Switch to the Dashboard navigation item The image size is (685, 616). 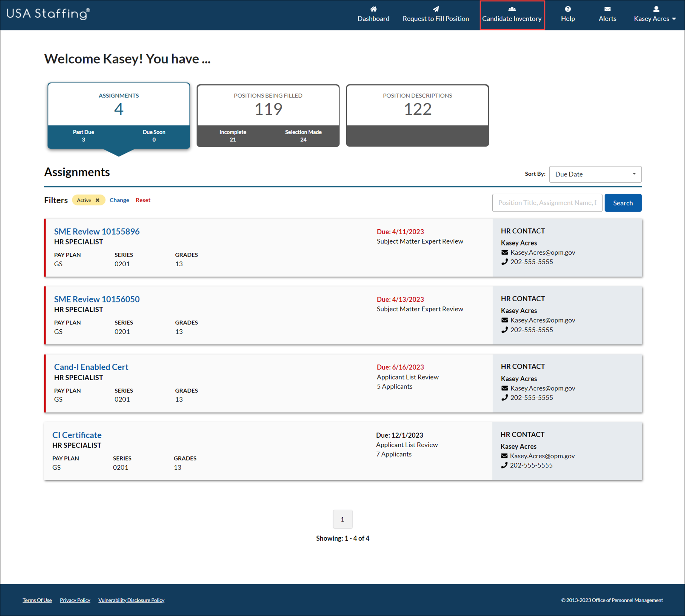point(373,19)
